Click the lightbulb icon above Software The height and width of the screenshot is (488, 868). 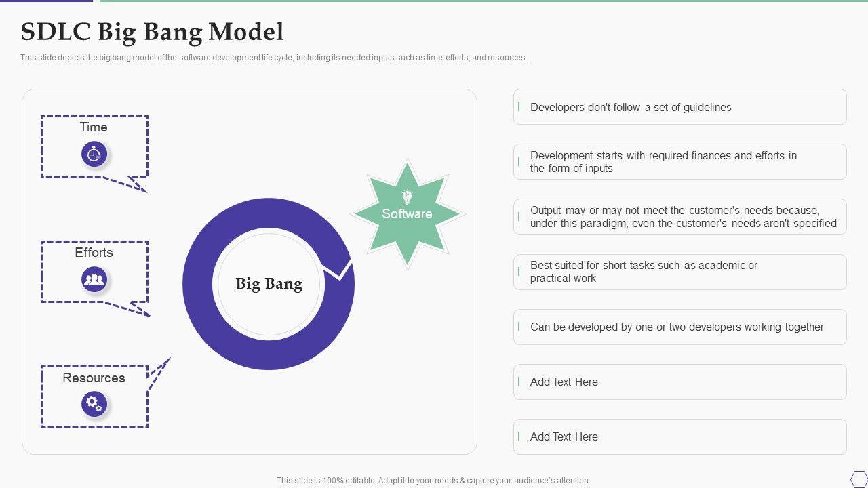pos(407,197)
